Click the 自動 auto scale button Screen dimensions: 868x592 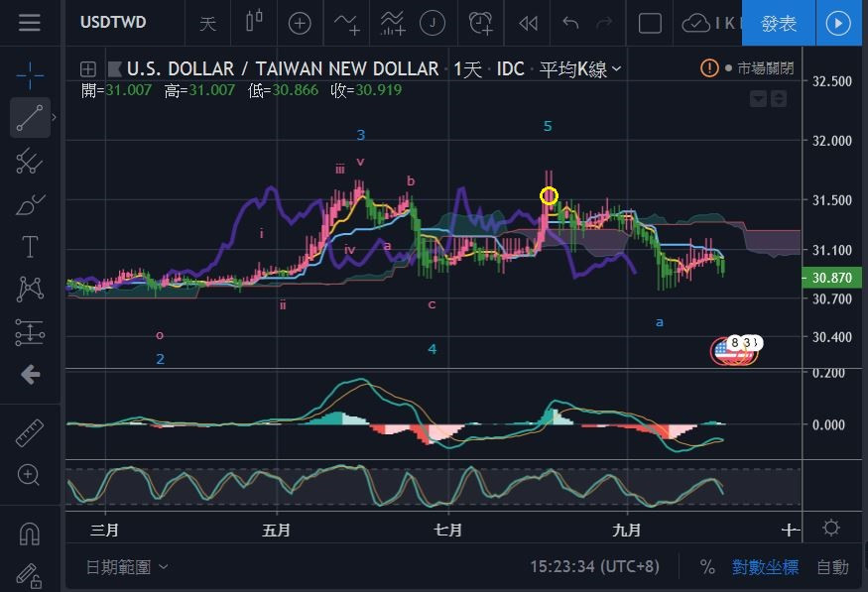click(x=832, y=567)
